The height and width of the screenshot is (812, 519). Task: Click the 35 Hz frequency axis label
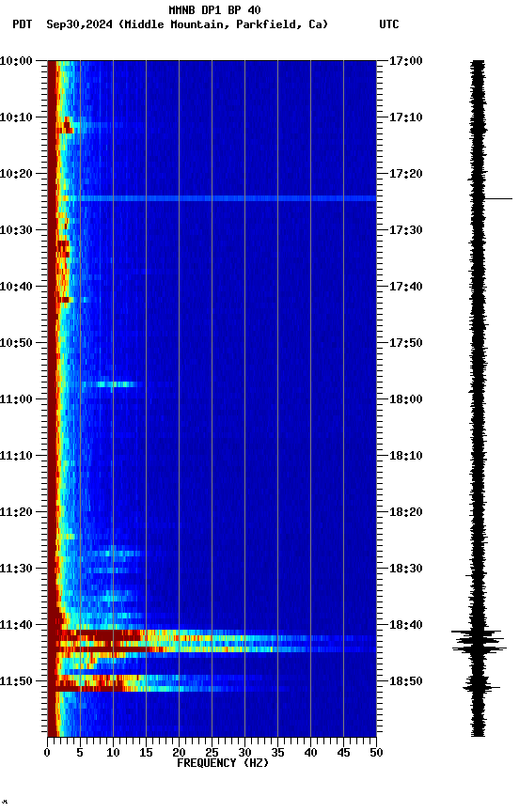click(277, 753)
